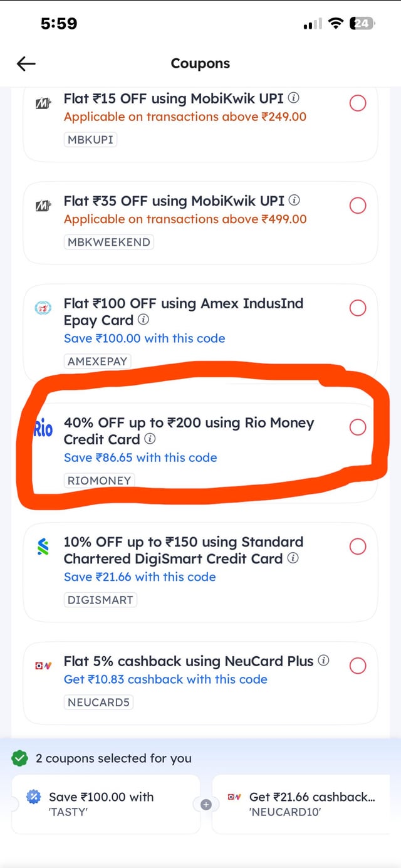Viewport: 401px width, 868px height.
Task: Select the AMEXEPAY coupon radio button
Action: click(358, 308)
